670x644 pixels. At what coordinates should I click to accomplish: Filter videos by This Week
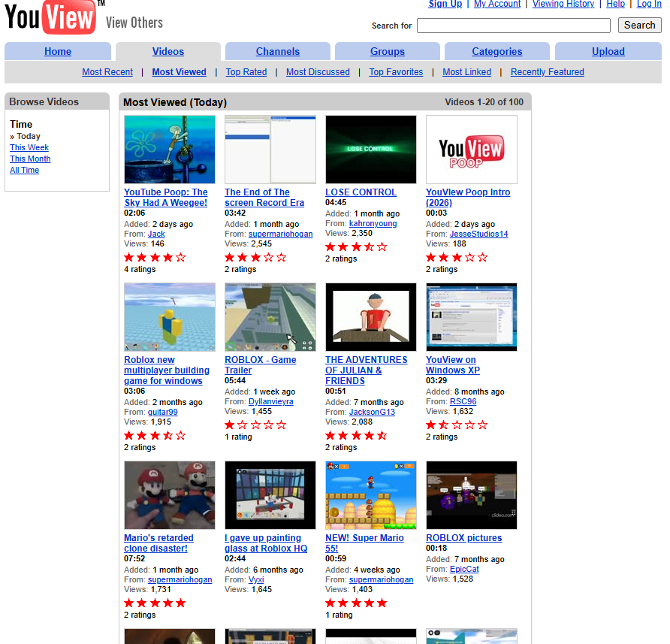click(x=29, y=147)
